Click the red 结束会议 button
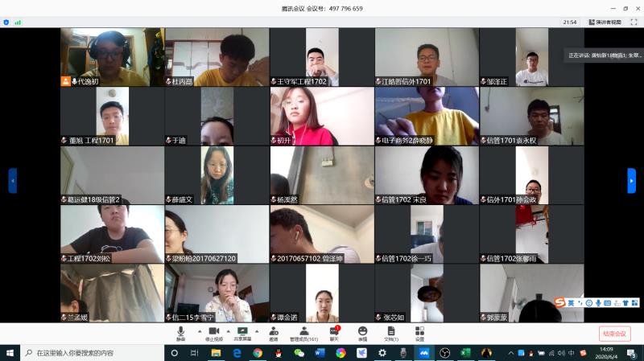The height and width of the screenshot is (361, 644). tap(615, 334)
